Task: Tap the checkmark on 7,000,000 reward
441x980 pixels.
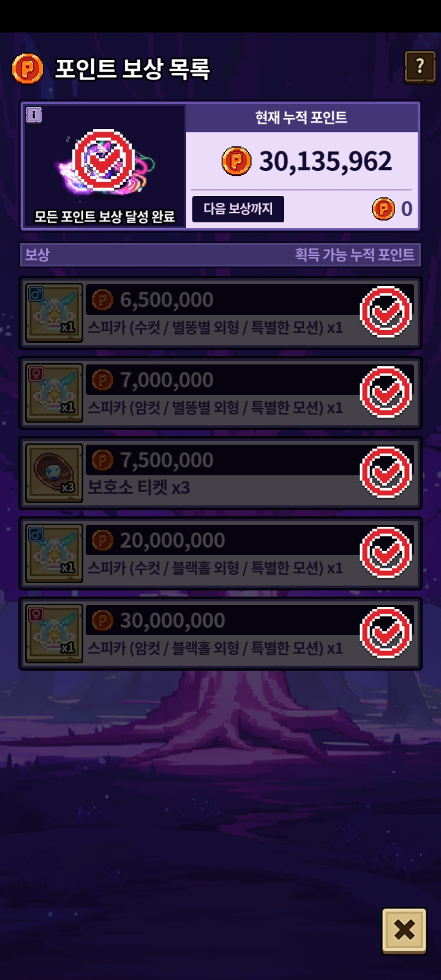Action: coord(386,392)
